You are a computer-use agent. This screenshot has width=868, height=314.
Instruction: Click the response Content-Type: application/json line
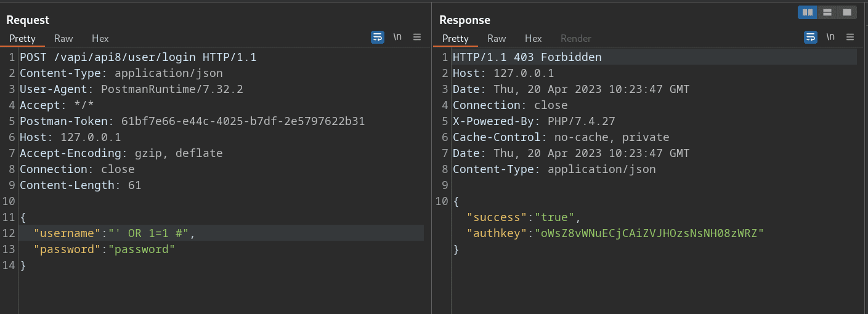(x=554, y=169)
